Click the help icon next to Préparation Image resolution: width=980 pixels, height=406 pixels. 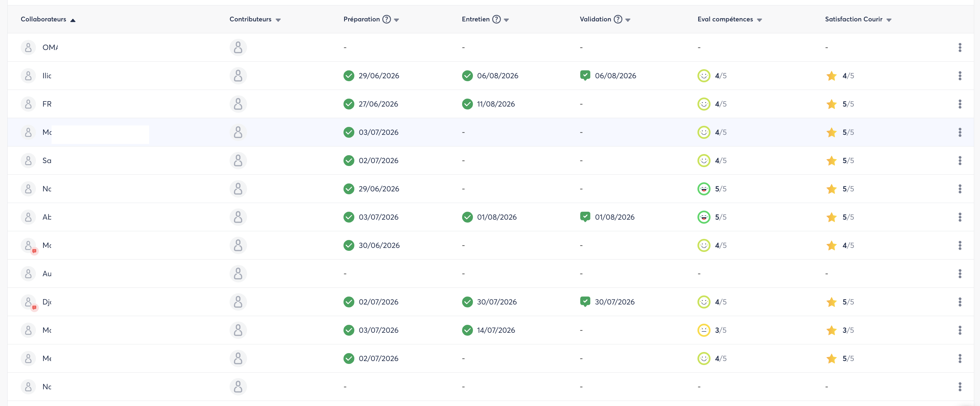coord(387,19)
